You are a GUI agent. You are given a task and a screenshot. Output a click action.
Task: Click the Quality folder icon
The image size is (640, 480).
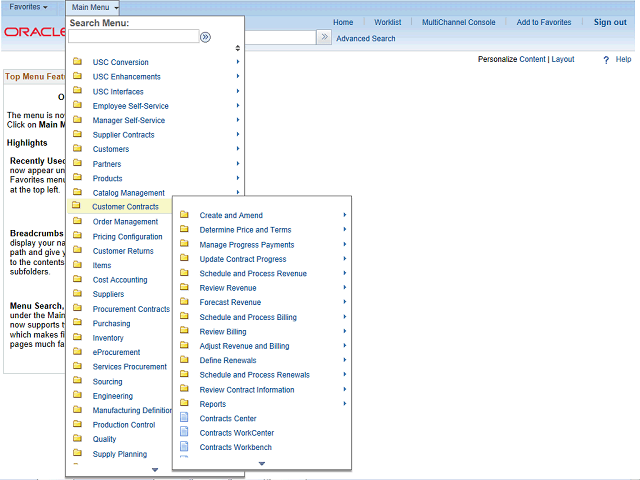pyautogui.click(x=77, y=438)
